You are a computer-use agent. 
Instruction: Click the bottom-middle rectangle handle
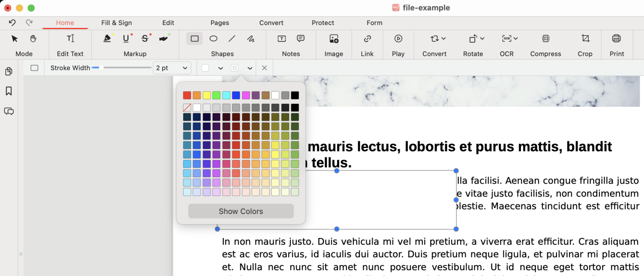(337, 229)
